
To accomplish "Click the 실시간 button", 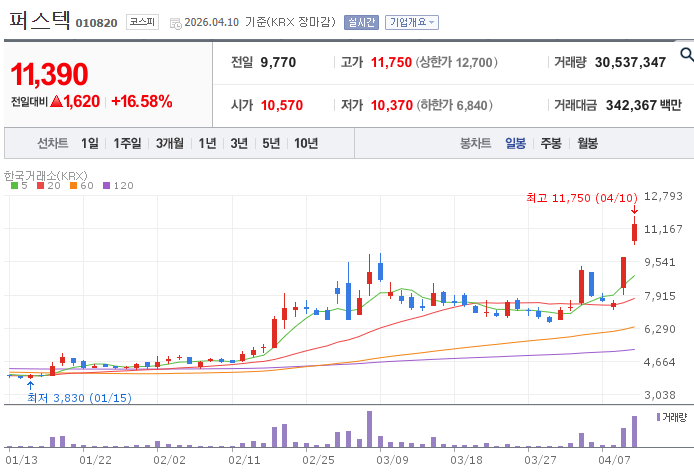I will click(x=361, y=22).
